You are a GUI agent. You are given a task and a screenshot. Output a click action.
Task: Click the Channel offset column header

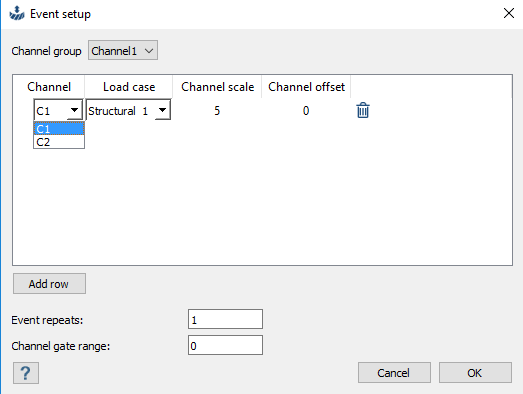(306, 87)
